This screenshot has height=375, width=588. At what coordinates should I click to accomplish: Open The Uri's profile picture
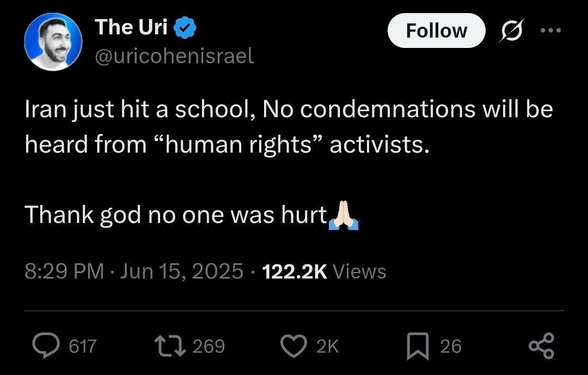[x=54, y=43]
